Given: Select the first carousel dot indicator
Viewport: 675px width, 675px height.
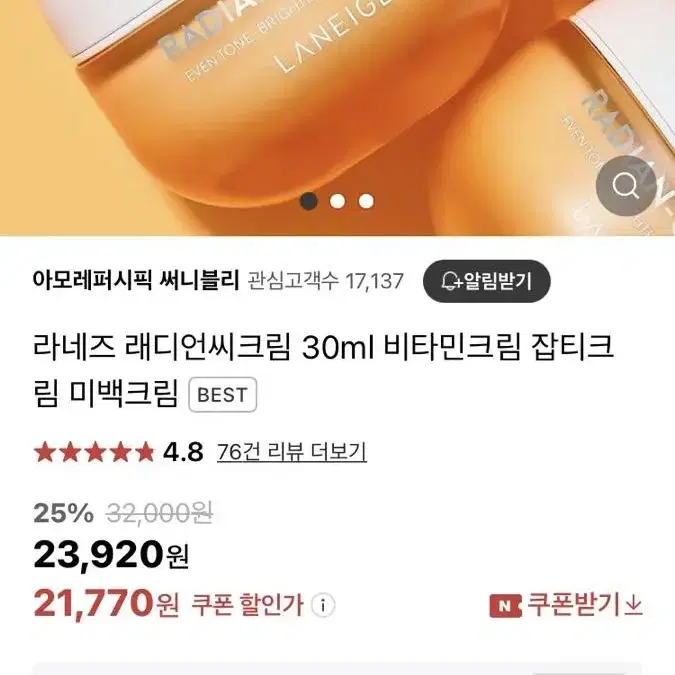Looking at the screenshot, I should [x=309, y=201].
